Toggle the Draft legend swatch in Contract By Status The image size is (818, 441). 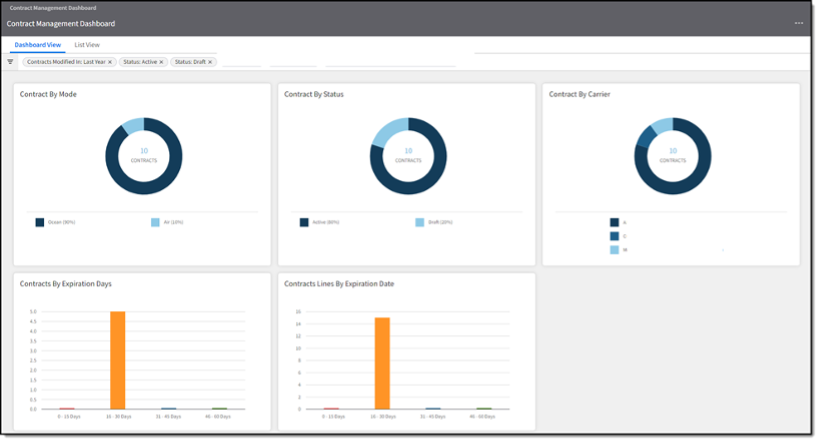[420, 222]
